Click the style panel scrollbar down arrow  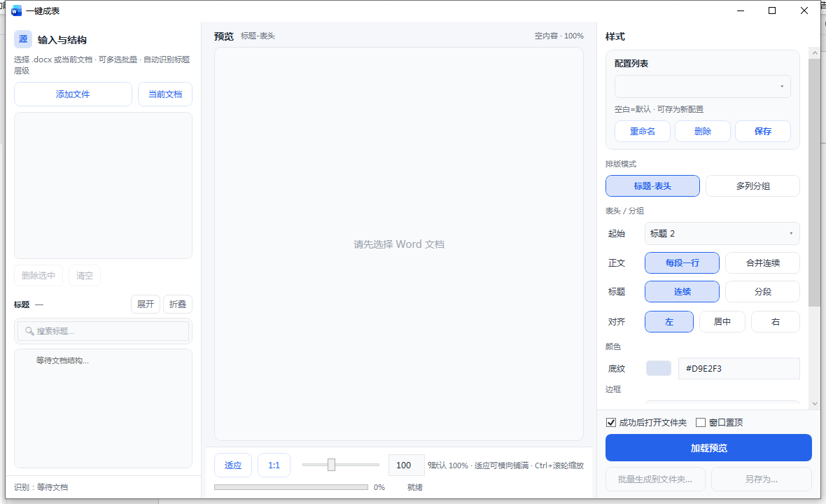(815, 404)
